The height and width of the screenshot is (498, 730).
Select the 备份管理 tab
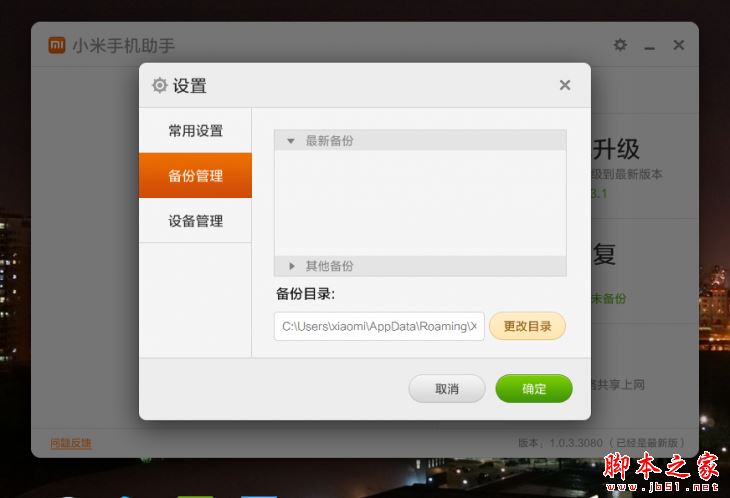pos(196,175)
